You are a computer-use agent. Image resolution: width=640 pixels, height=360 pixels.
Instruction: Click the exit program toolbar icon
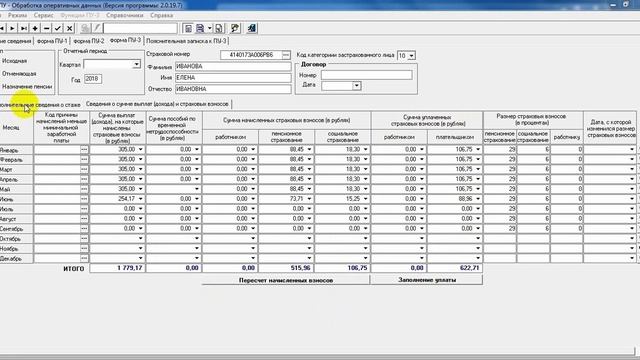[x=251, y=28]
